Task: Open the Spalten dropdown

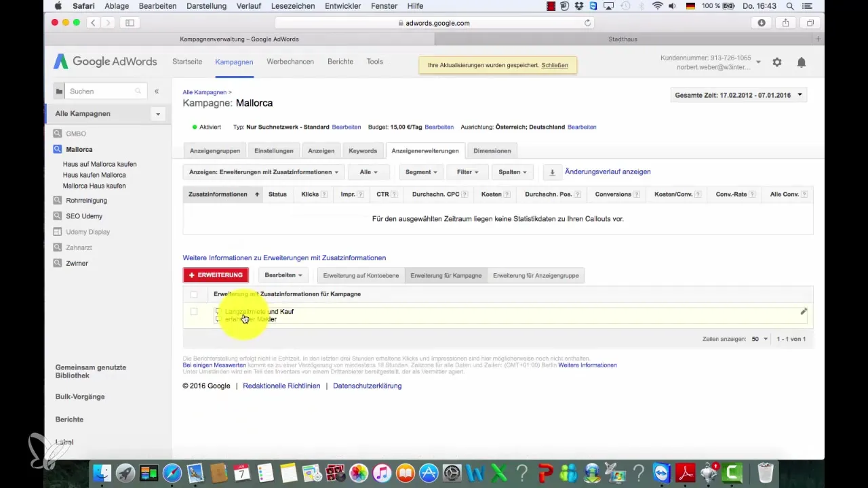Action: click(x=513, y=172)
